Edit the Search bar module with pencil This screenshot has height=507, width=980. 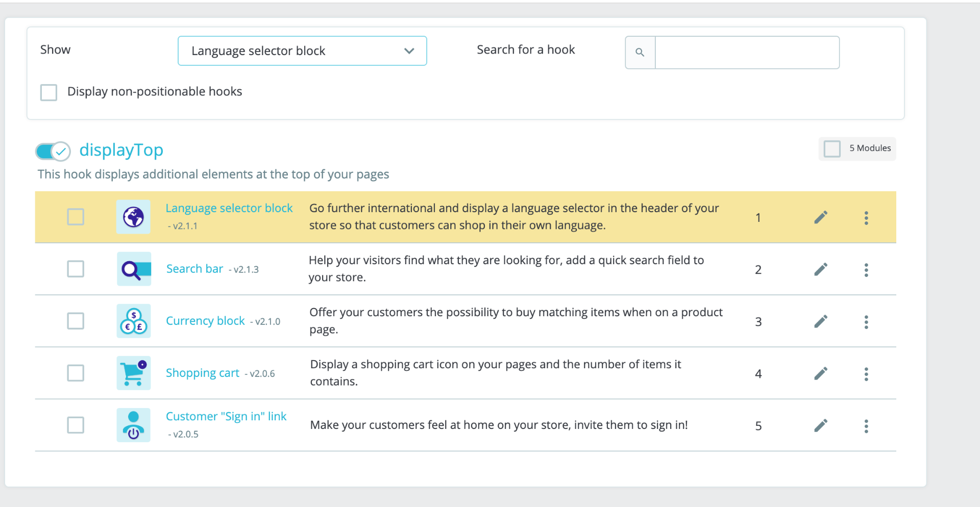(820, 269)
